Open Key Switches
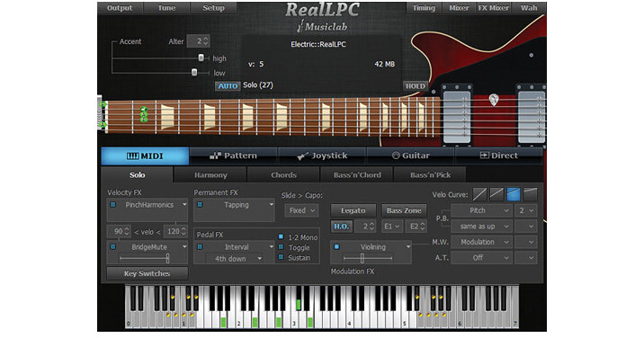The width and height of the screenshot is (644, 338). [147, 273]
